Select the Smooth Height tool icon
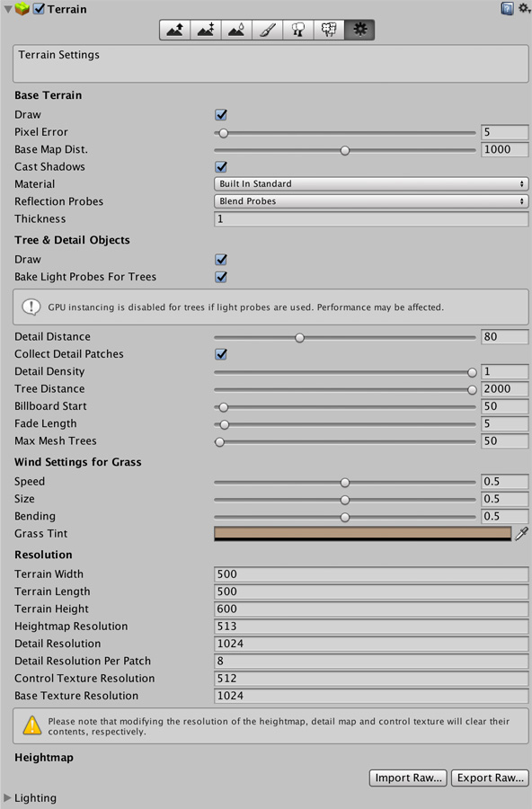 [x=236, y=30]
